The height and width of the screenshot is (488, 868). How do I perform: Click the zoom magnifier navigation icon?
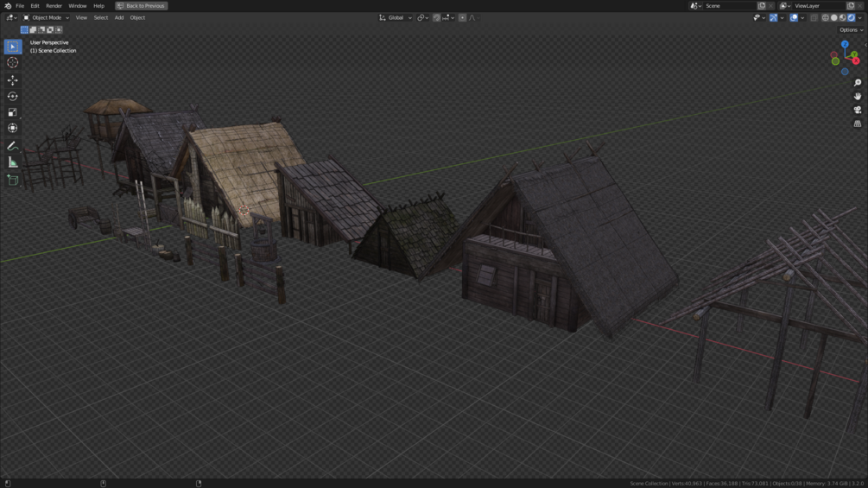(x=858, y=82)
